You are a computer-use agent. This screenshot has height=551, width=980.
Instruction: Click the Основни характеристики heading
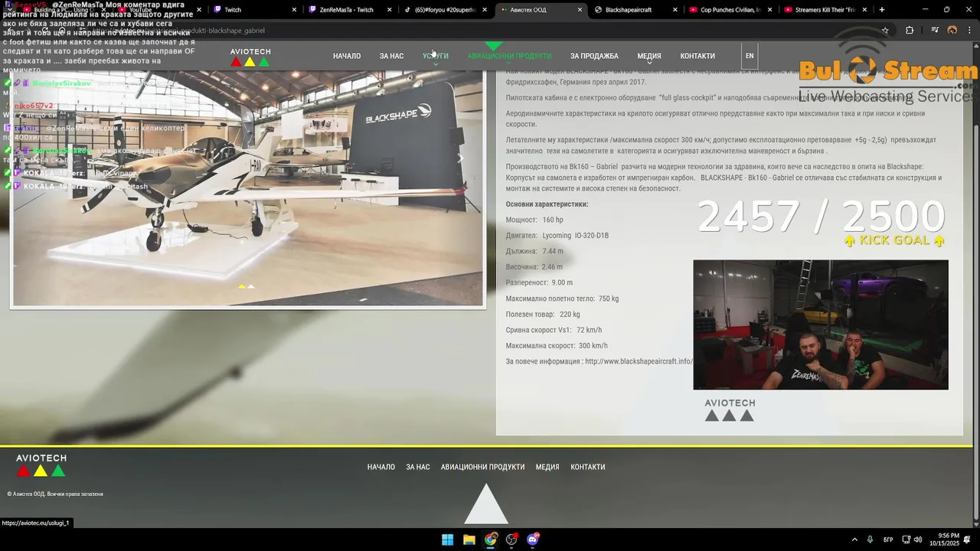point(547,204)
